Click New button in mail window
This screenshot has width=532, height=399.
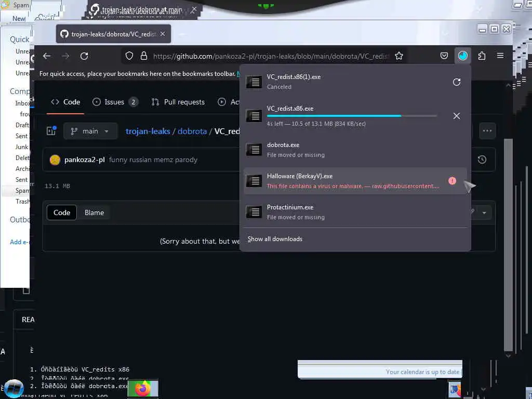coord(19,19)
